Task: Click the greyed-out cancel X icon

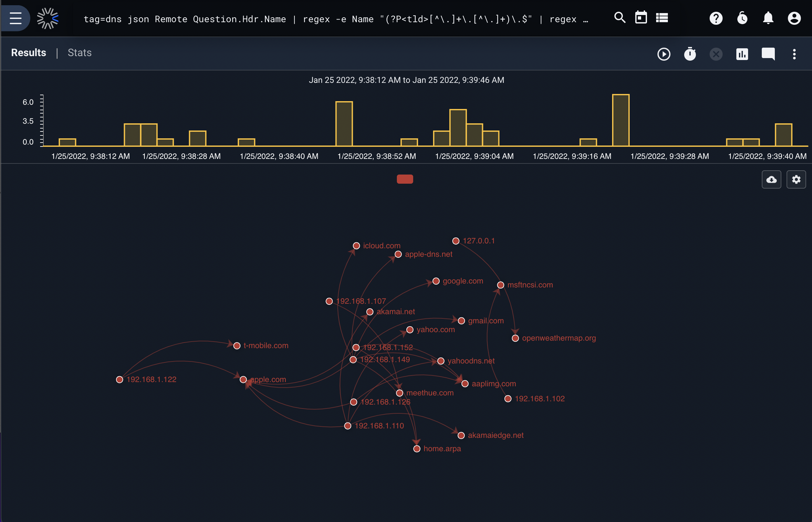Action: point(716,54)
